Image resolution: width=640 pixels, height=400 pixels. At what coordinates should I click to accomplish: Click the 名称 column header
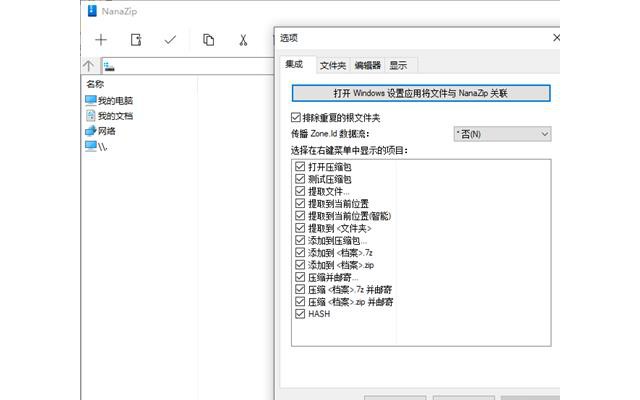[x=96, y=84]
